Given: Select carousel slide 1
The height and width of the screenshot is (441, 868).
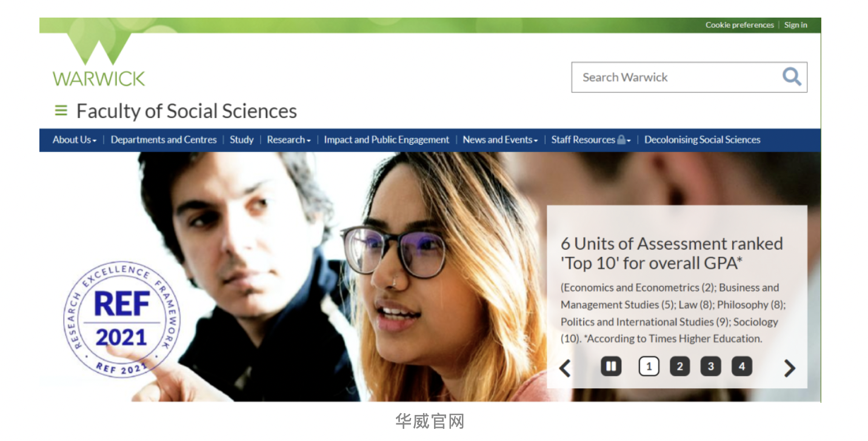Looking at the screenshot, I should pos(649,366).
